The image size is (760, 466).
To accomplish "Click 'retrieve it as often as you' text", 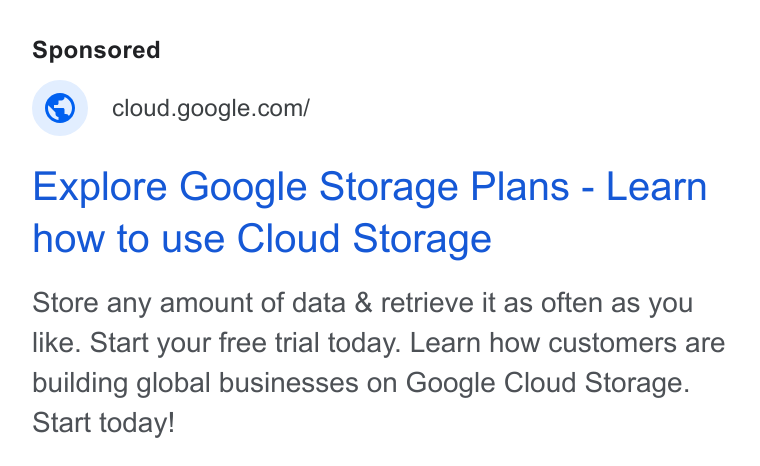I will [x=537, y=303].
